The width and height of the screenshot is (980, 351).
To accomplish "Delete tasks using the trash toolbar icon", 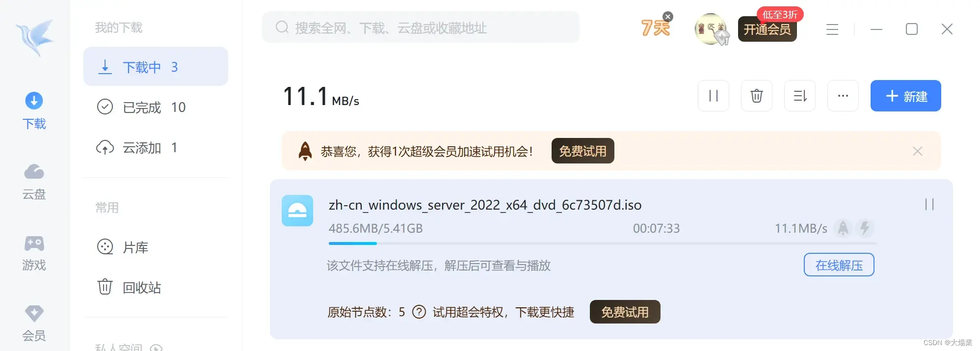I will pos(756,96).
